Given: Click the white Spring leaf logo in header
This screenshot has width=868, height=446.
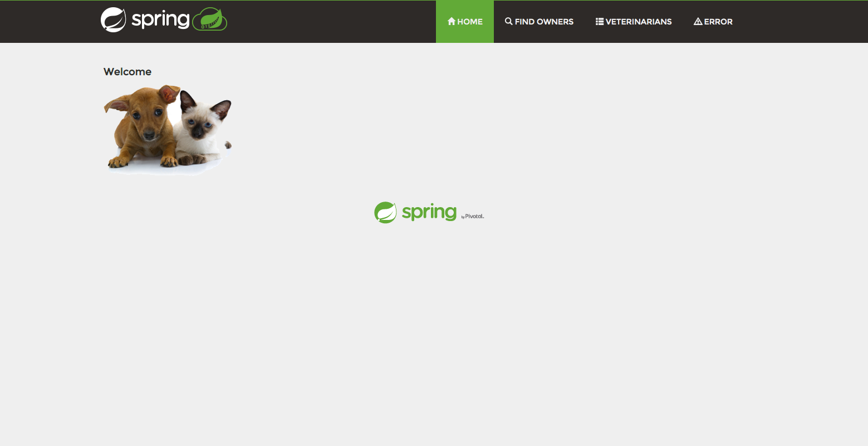Looking at the screenshot, I should [x=113, y=19].
